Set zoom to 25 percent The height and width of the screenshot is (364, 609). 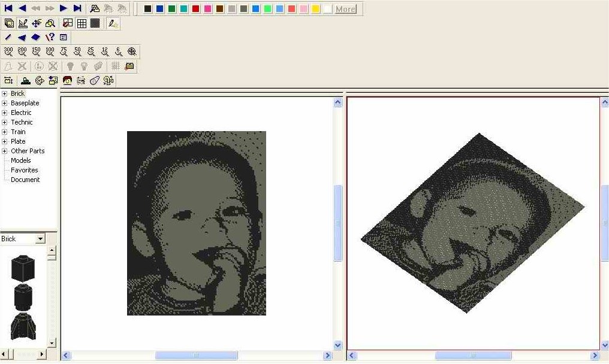(91, 51)
